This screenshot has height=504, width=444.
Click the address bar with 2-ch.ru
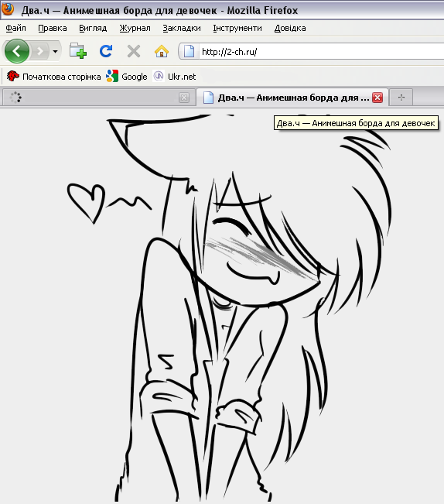pos(321,51)
